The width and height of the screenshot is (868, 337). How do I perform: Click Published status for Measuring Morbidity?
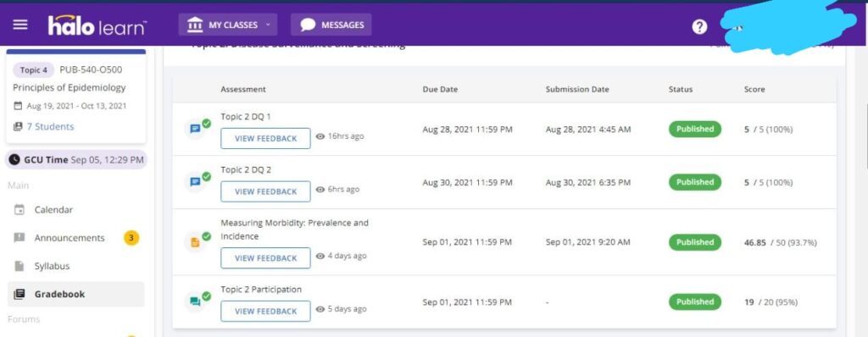695,242
